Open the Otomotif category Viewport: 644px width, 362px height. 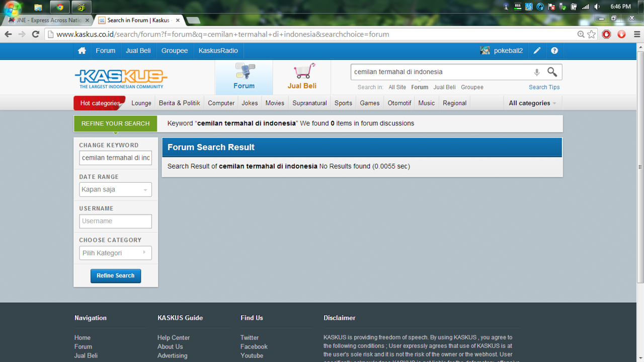click(399, 103)
